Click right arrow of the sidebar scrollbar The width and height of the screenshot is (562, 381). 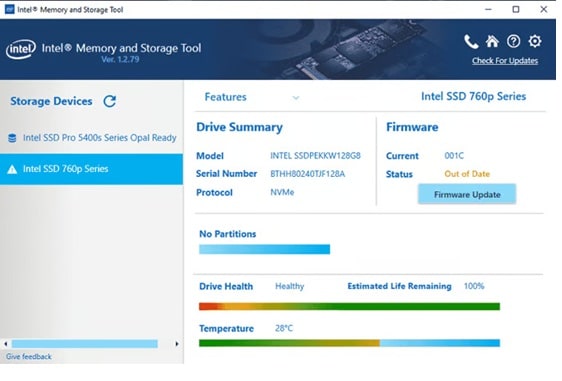click(177, 344)
